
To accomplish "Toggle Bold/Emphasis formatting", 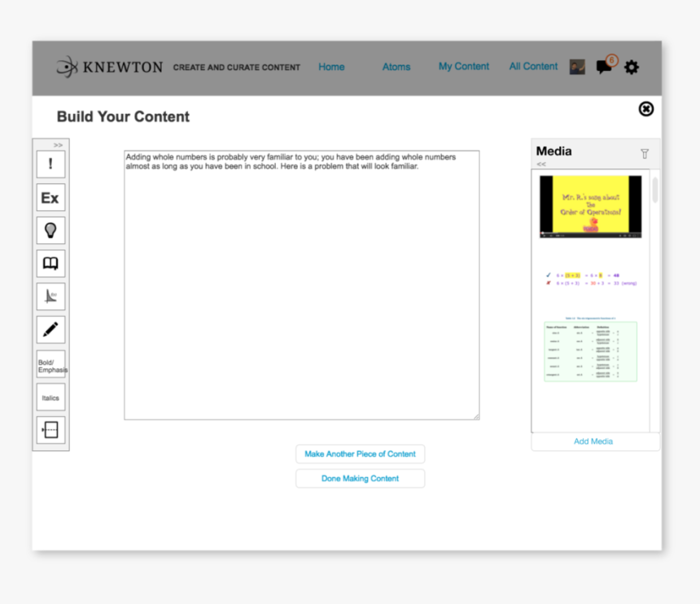I will [x=50, y=364].
